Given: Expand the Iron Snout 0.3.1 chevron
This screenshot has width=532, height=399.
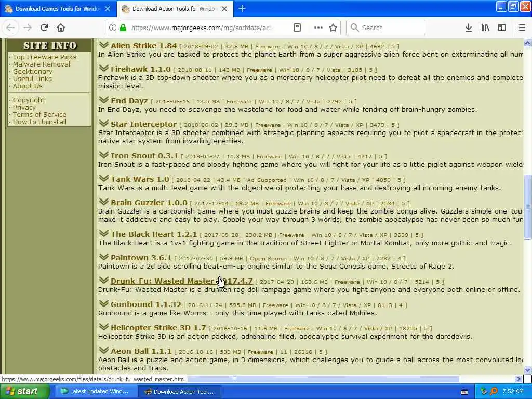Looking at the screenshot, I should click(103, 155).
